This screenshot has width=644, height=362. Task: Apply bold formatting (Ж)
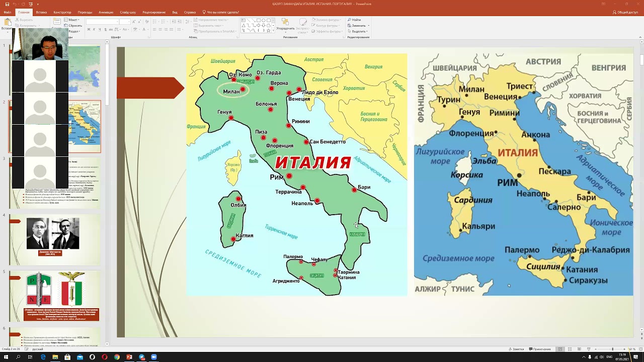pyautogui.click(x=89, y=30)
